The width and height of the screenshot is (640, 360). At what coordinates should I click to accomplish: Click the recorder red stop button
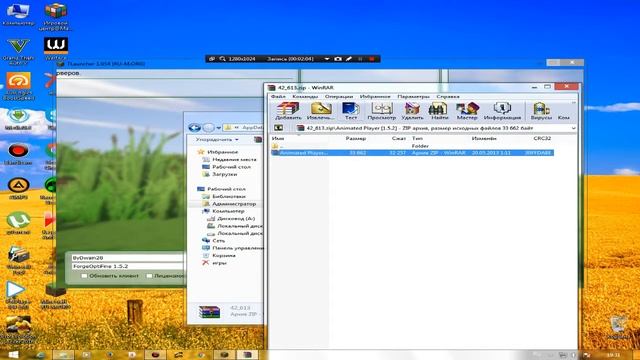[372, 59]
